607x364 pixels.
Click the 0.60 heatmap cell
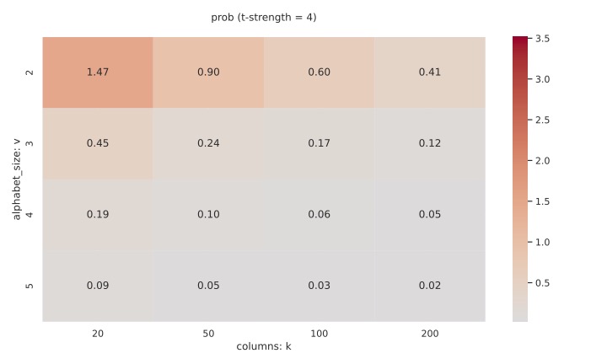[319, 72]
